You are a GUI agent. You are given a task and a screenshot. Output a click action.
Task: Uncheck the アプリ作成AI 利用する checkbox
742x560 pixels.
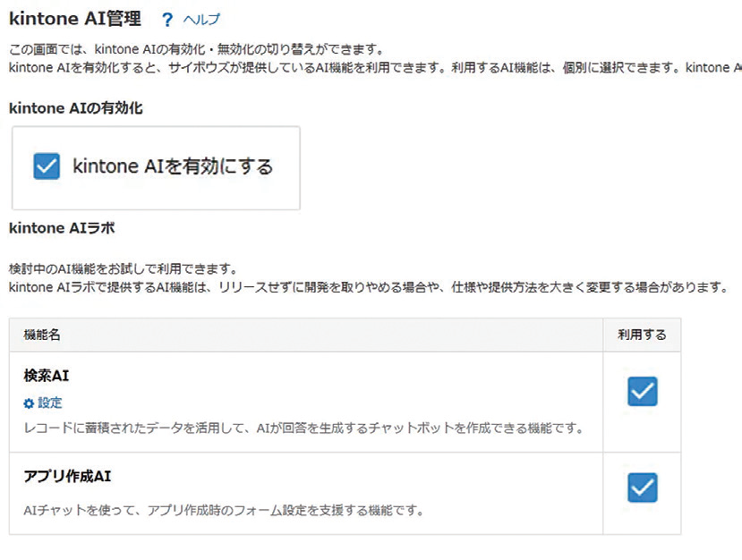coord(642,488)
